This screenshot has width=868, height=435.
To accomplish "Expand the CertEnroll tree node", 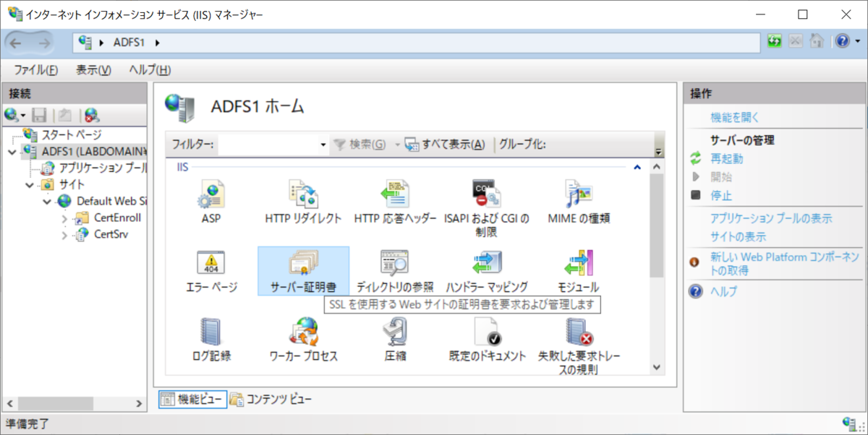I will pyautogui.click(x=64, y=218).
